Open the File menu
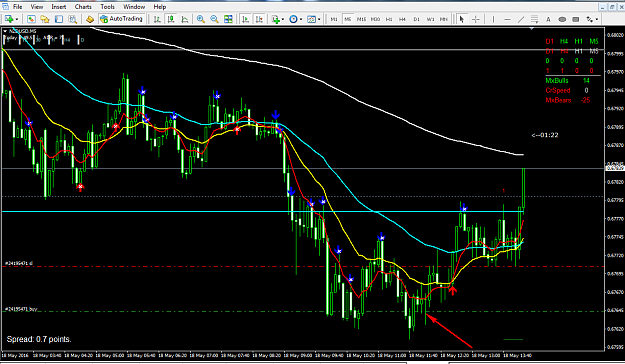The width and height of the screenshot is (625, 364). coord(18,7)
